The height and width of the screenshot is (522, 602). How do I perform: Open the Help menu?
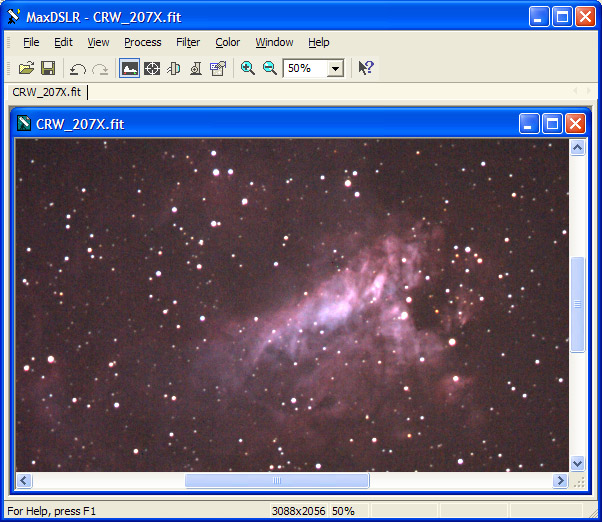pos(319,42)
